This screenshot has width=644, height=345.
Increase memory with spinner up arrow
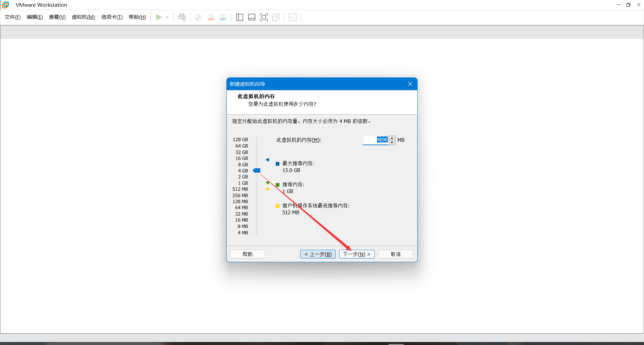coord(392,138)
